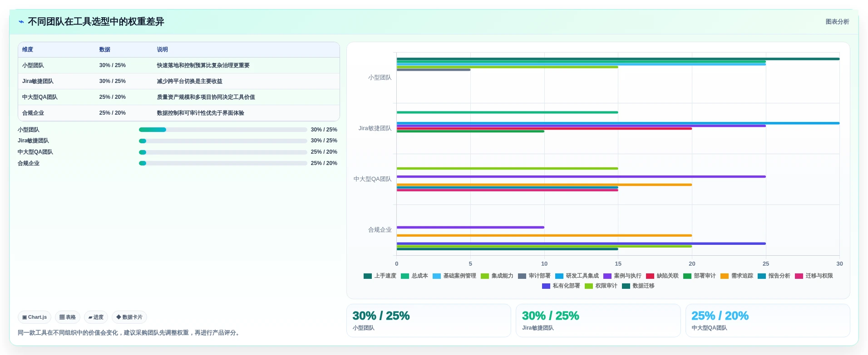868x355 pixels.
Task: Click the text 快速落地和控制预算比复杂治理更重要
Action: (203, 65)
